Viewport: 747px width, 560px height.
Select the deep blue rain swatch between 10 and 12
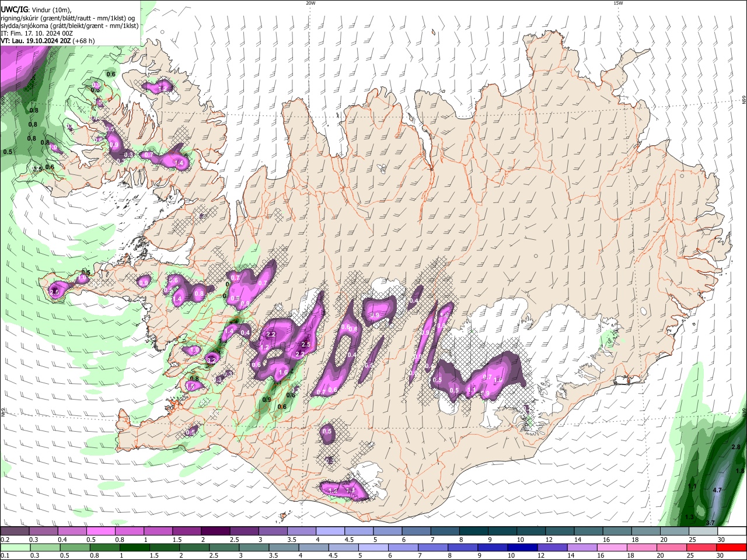coord(522,548)
